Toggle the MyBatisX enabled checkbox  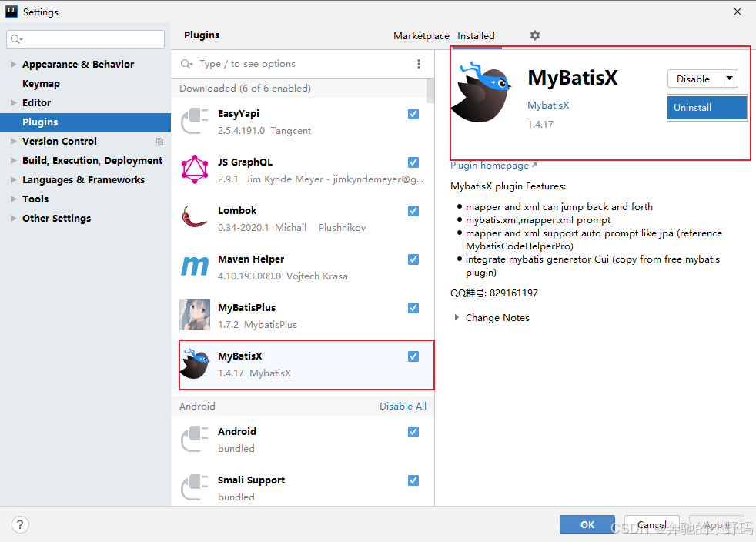[413, 356]
